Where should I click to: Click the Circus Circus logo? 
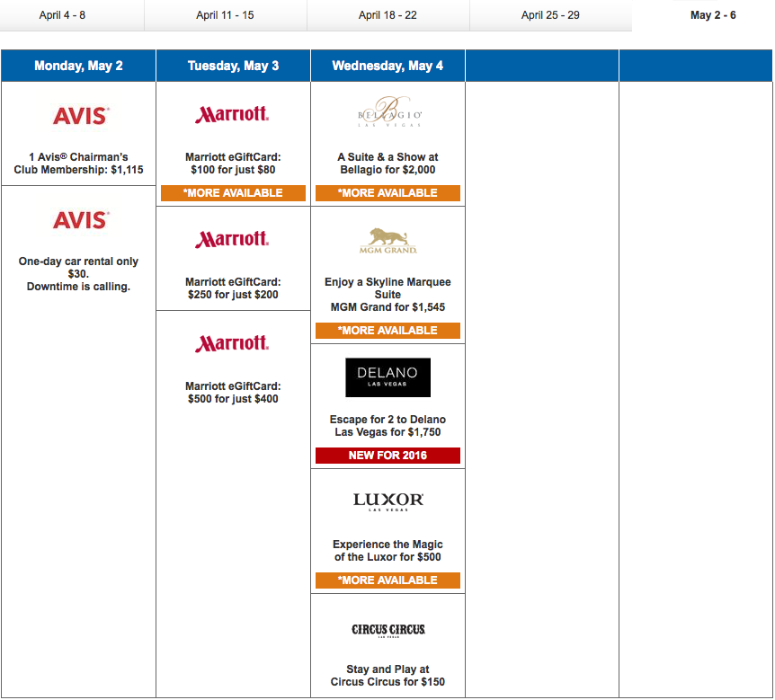[388, 630]
